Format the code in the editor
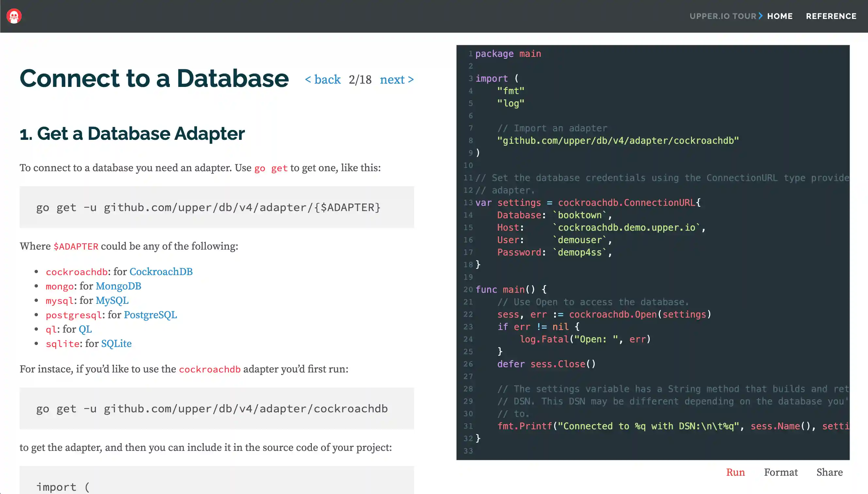 780,472
